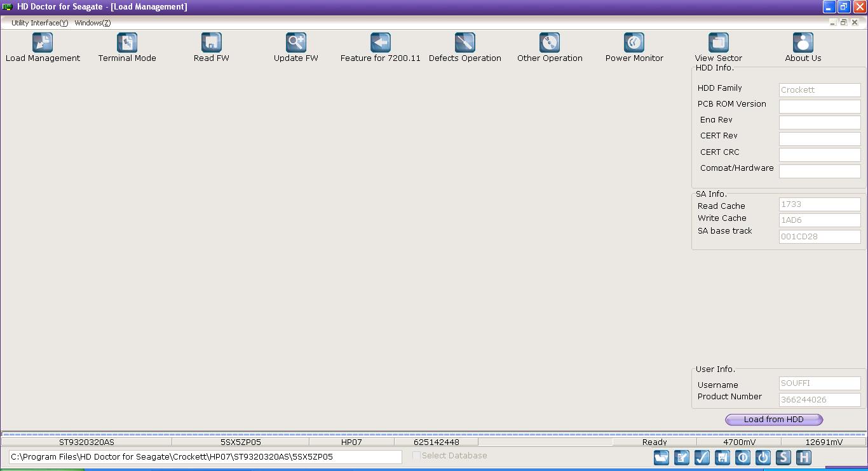Viewport: 868px width, 471px height.
Task: Click the open-folder icon in bottom toolbar
Action: [x=661, y=457]
